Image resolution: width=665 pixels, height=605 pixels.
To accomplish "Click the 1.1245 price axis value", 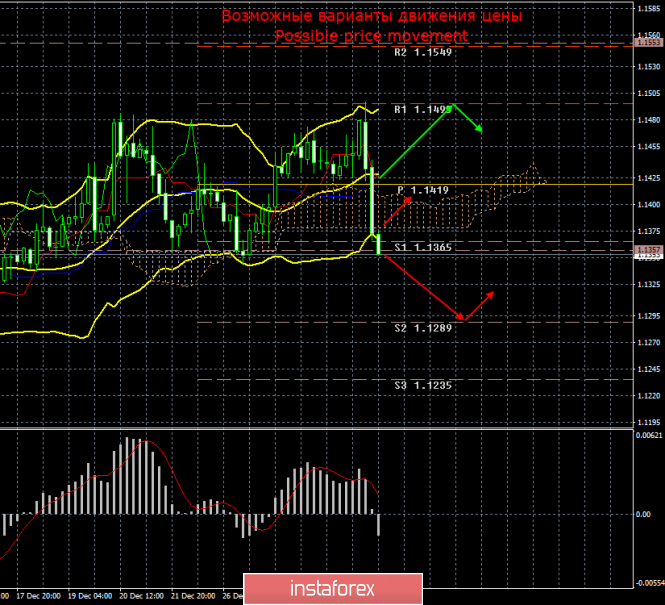I will tap(649, 369).
